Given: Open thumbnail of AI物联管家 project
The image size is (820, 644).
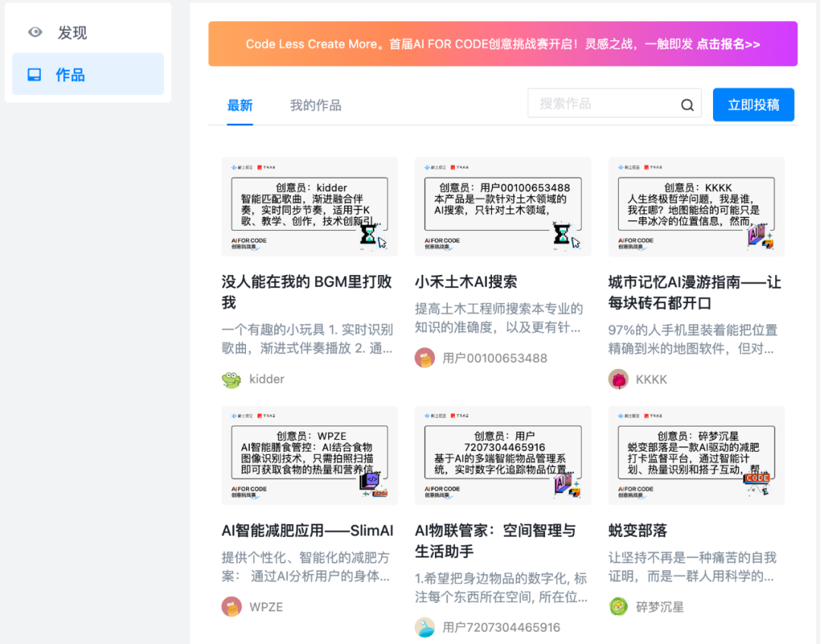Looking at the screenshot, I should coord(503,455).
